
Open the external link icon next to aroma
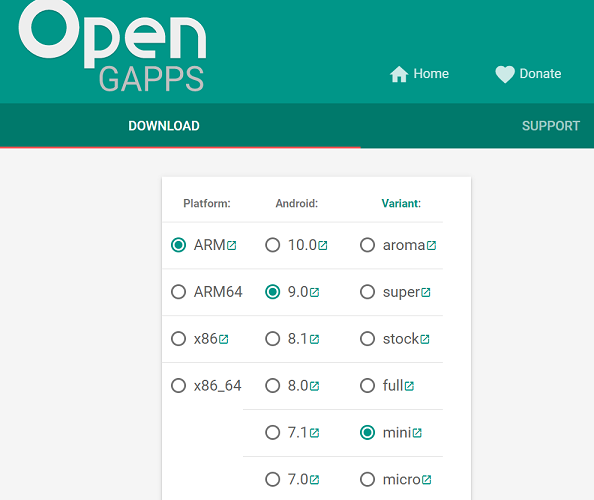pyautogui.click(x=431, y=245)
